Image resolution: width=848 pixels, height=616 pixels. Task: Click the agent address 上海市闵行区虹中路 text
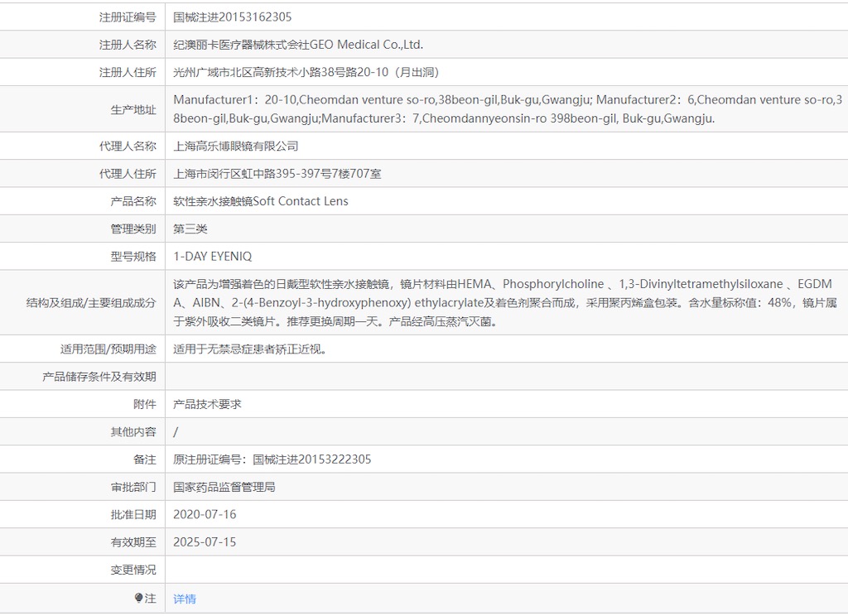277,174
